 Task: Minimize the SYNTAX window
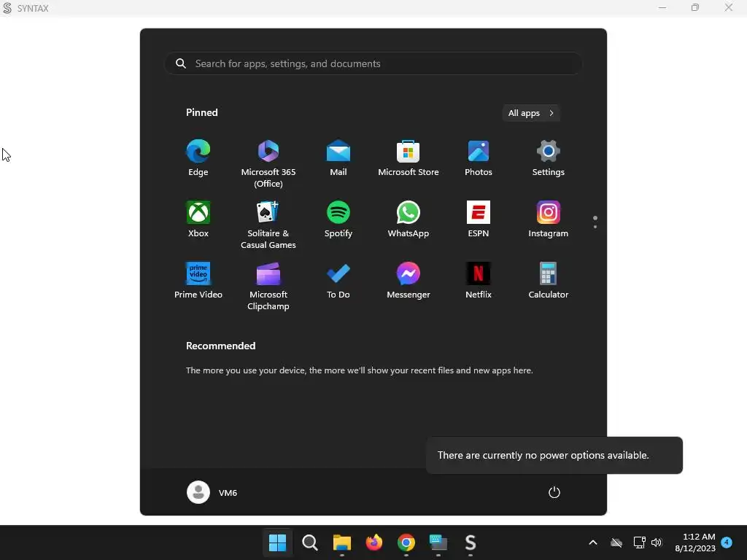pos(662,7)
